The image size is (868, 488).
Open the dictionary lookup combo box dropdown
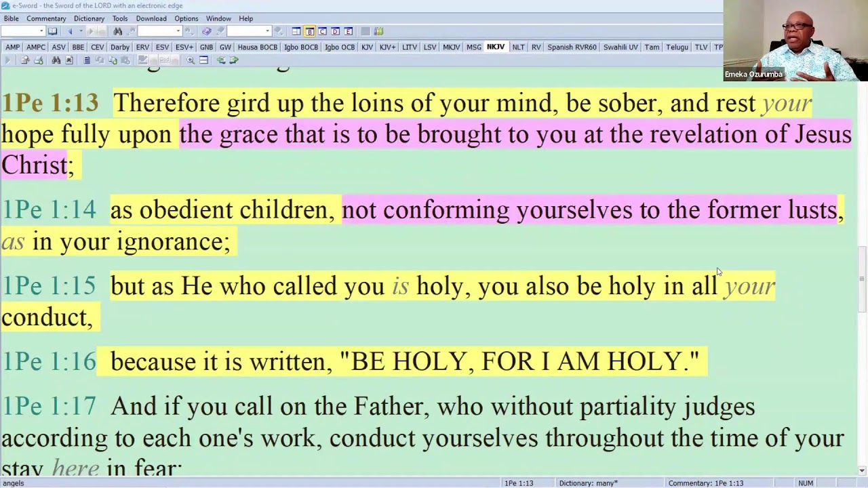(x=267, y=31)
